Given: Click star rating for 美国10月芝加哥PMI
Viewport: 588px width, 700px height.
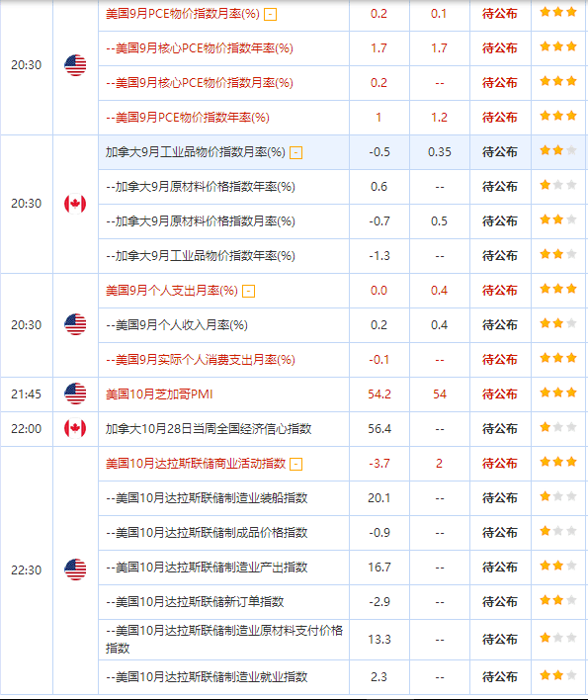Looking at the screenshot, I should click(x=557, y=393).
